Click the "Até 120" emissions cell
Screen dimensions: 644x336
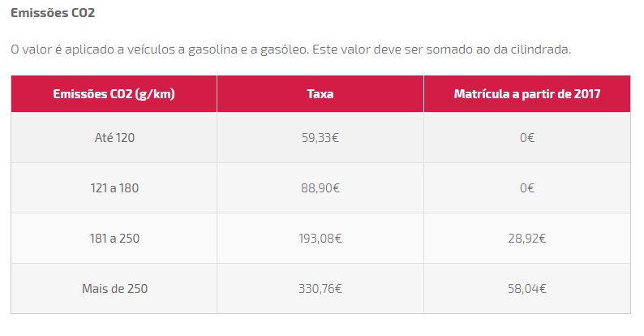pyautogui.click(x=114, y=137)
